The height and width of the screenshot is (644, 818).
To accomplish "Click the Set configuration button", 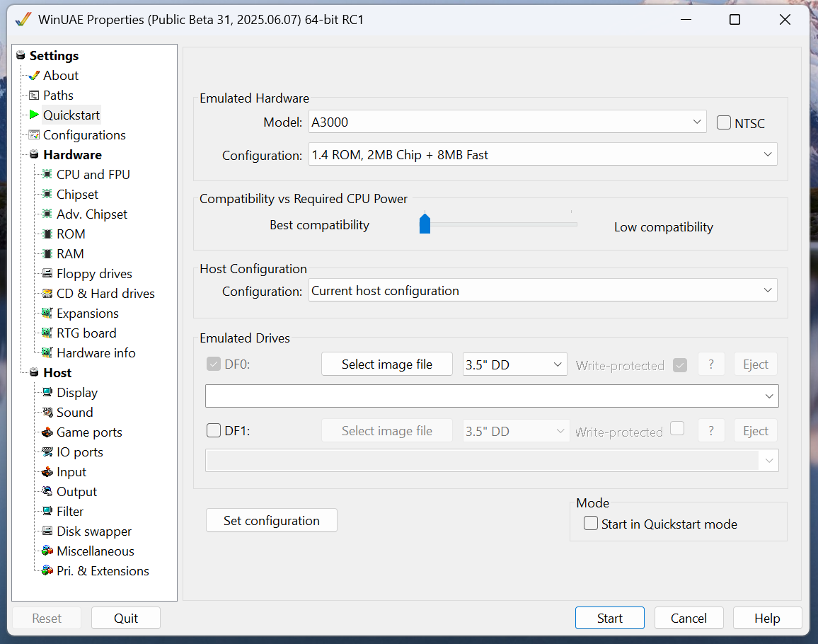I will [x=271, y=520].
